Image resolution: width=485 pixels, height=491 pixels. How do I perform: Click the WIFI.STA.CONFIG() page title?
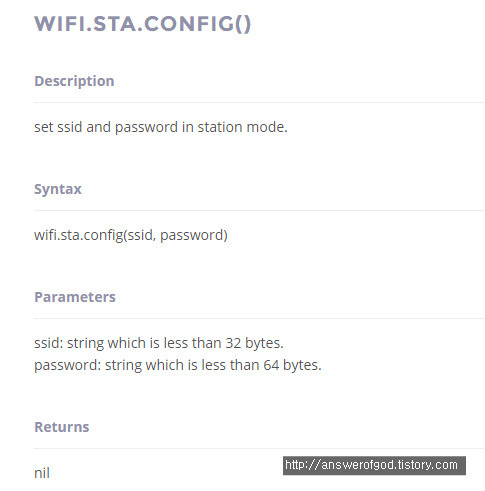143,24
